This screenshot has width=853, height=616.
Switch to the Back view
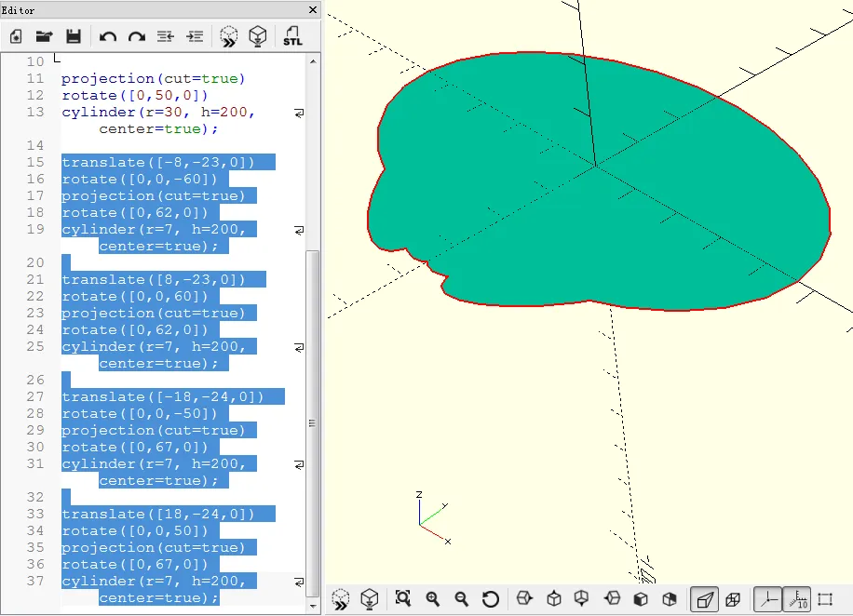click(670, 598)
